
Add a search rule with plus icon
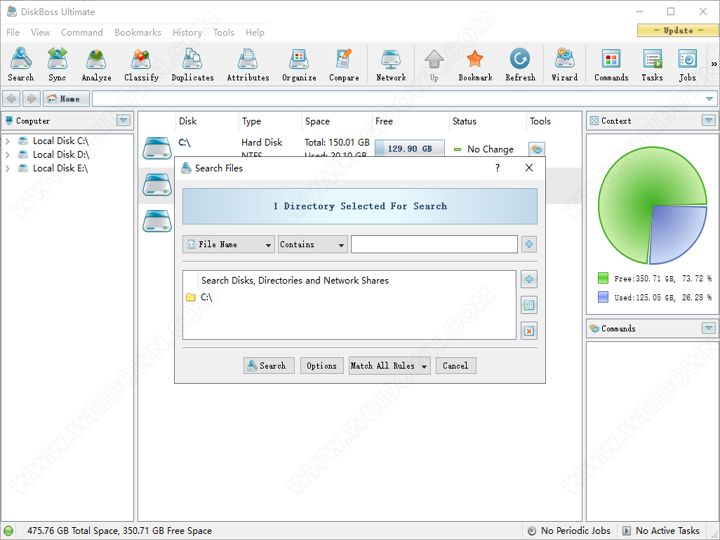click(529, 244)
